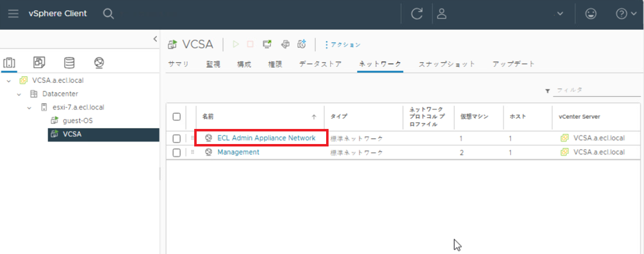Open the サマリ tab

(178, 64)
